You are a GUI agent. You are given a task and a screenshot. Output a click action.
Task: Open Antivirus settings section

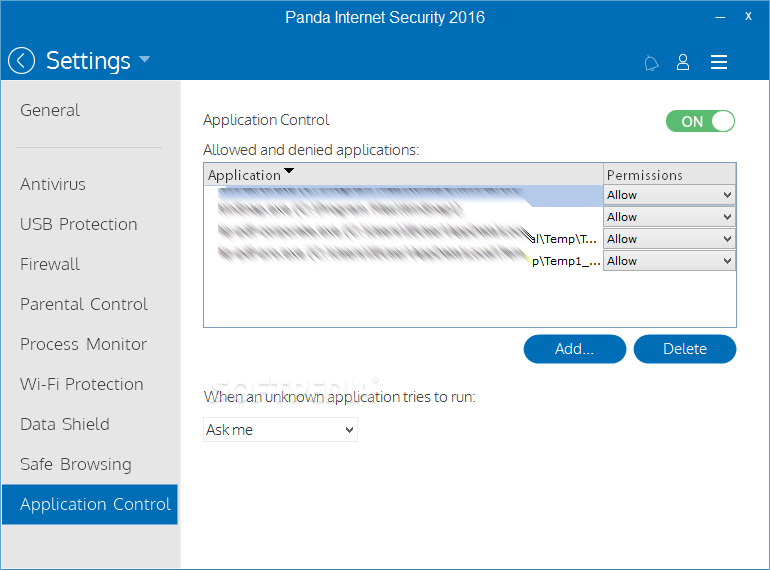pyautogui.click(x=53, y=184)
